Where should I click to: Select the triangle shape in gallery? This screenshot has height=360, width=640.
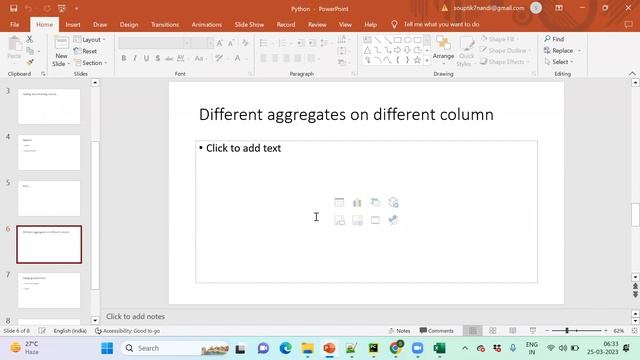368,50
